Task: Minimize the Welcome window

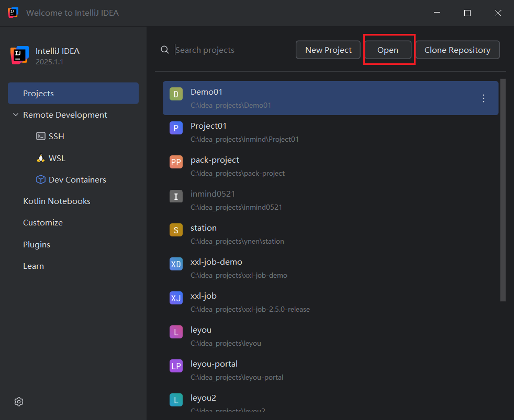Action: pos(437,13)
